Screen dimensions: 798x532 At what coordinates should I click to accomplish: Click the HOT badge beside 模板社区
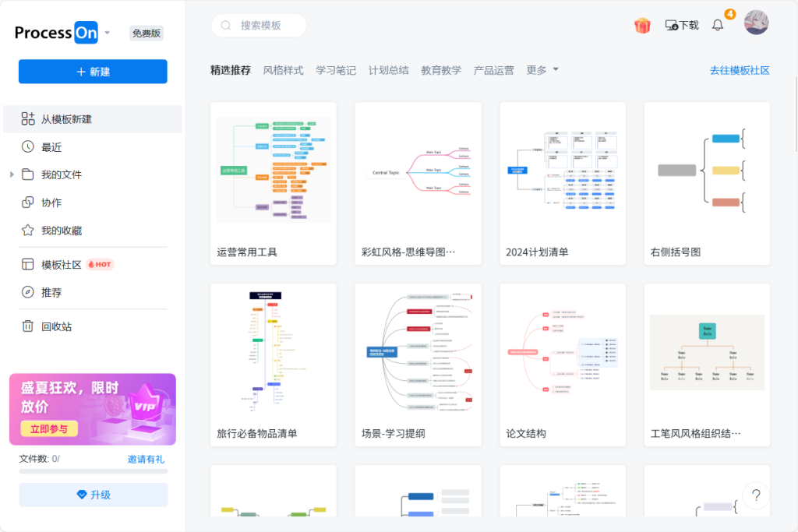click(x=100, y=265)
